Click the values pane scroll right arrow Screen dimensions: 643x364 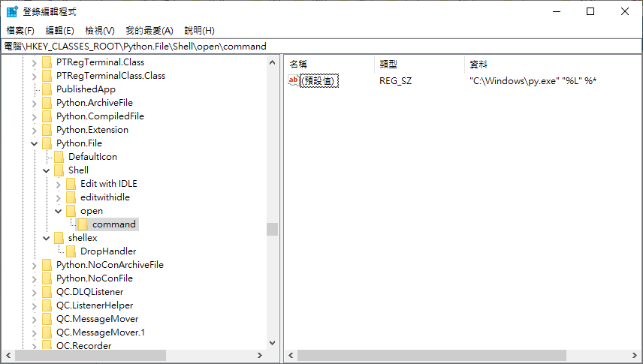click(x=635, y=356)
